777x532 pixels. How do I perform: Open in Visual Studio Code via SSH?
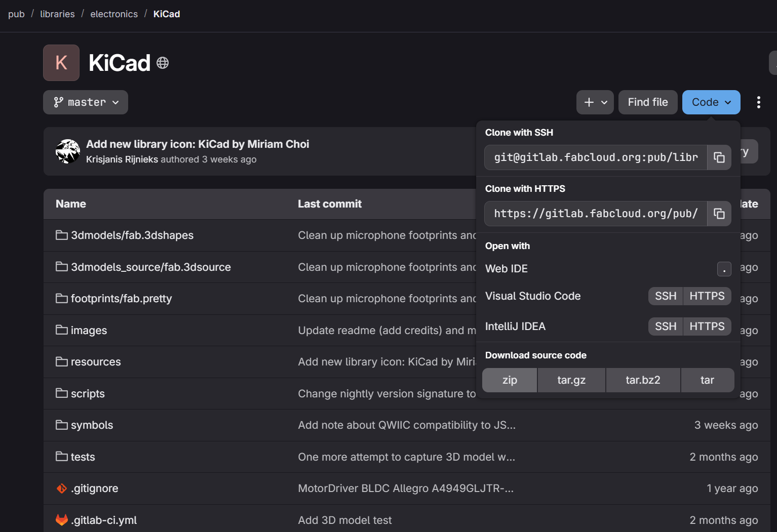(666, 296)
